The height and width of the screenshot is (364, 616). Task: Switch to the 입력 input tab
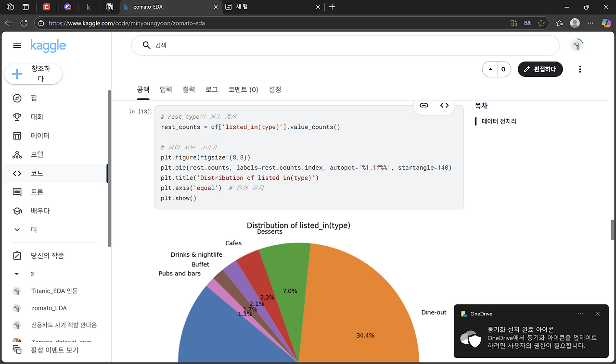coord(166,89)
